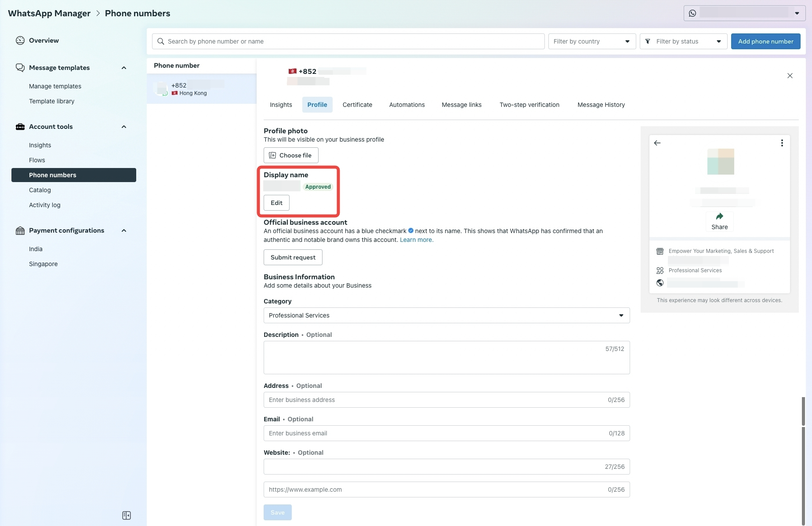Open the Filter by status dropdown

click(683, 41)
